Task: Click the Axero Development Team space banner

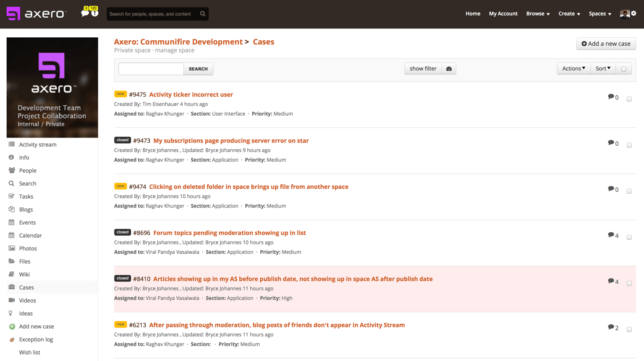Action: pyautogui.click(x=52, y=88)
